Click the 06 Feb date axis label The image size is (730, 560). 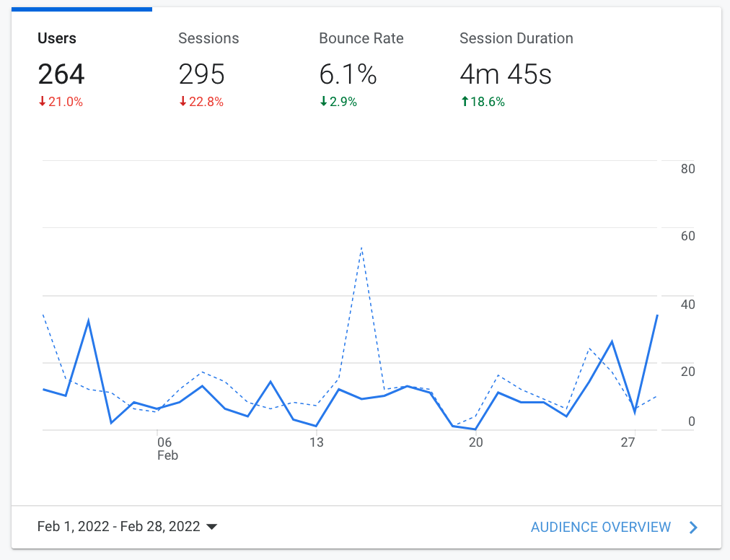coord(164,449)
